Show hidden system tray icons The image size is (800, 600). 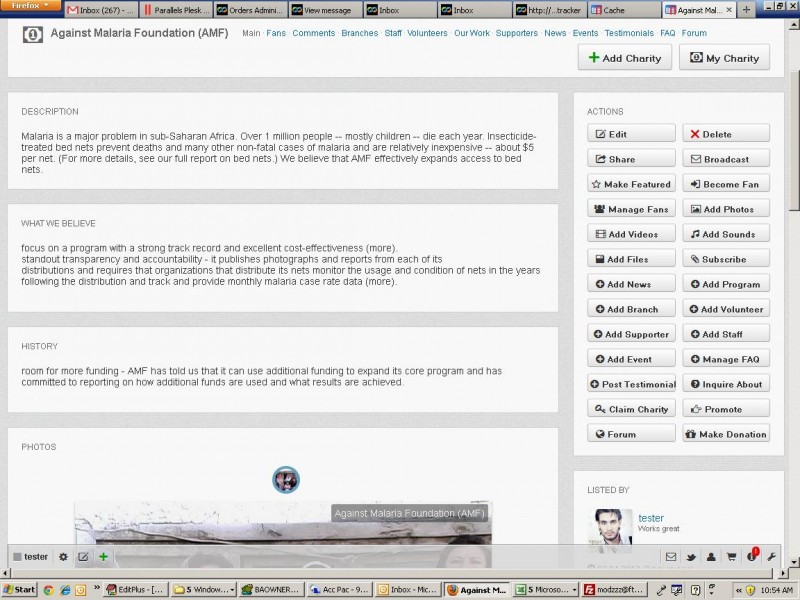tap(738, 590)
